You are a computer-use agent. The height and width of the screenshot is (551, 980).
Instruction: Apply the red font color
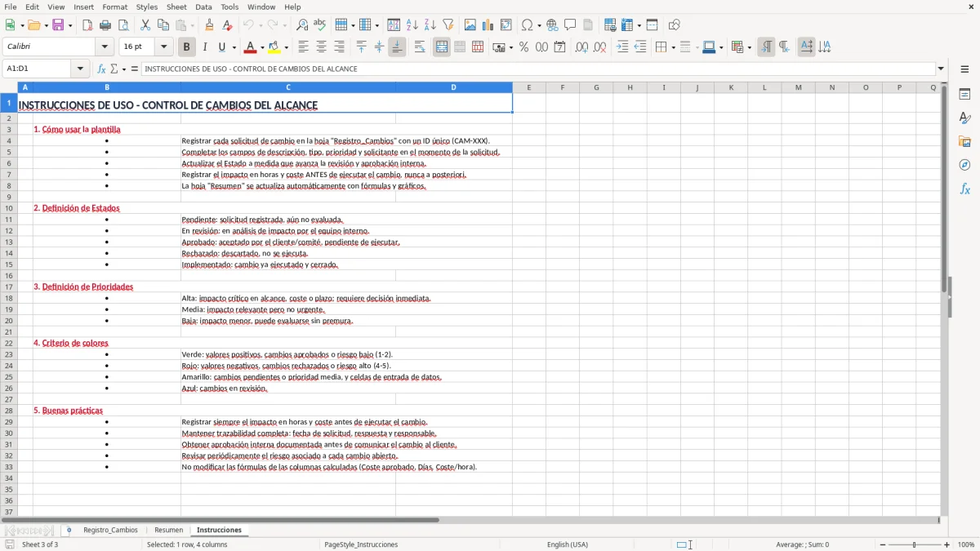251,47
